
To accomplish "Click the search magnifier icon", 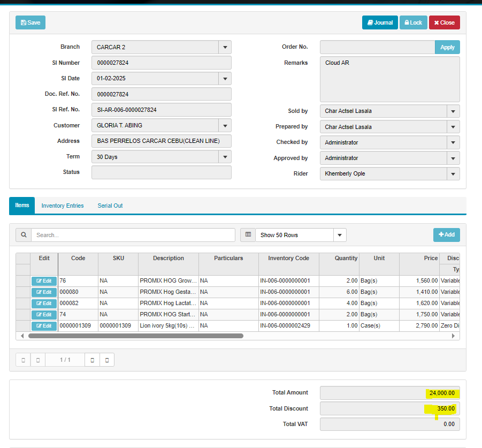I will [x=23, y=235].
